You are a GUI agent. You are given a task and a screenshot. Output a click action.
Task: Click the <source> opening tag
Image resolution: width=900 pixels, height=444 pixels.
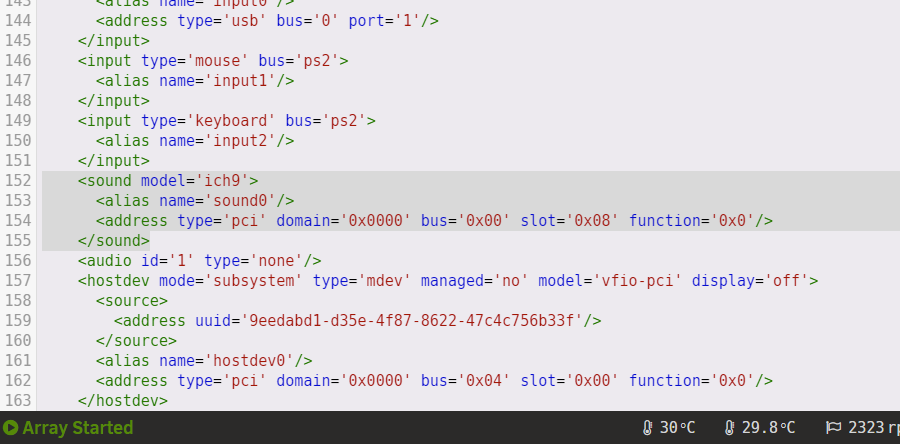tap(132, 301)
